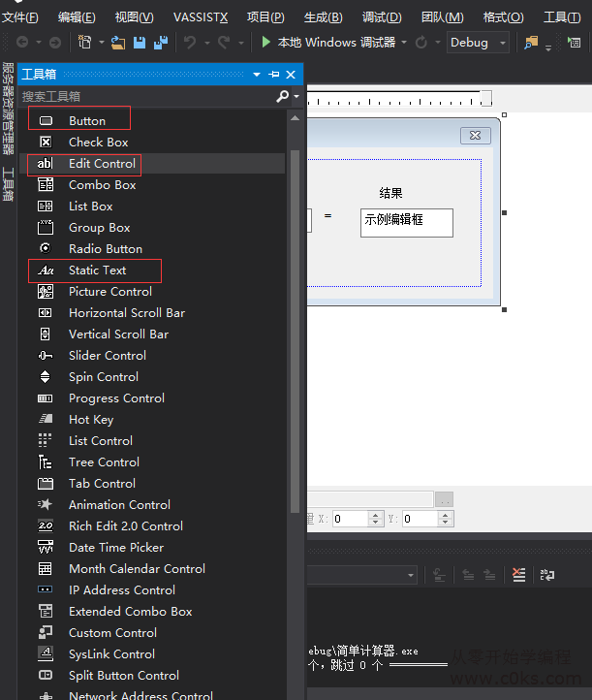Click the 搜索工具箱 search field
The height and width of the screenshot is (700, 592).
145,97
